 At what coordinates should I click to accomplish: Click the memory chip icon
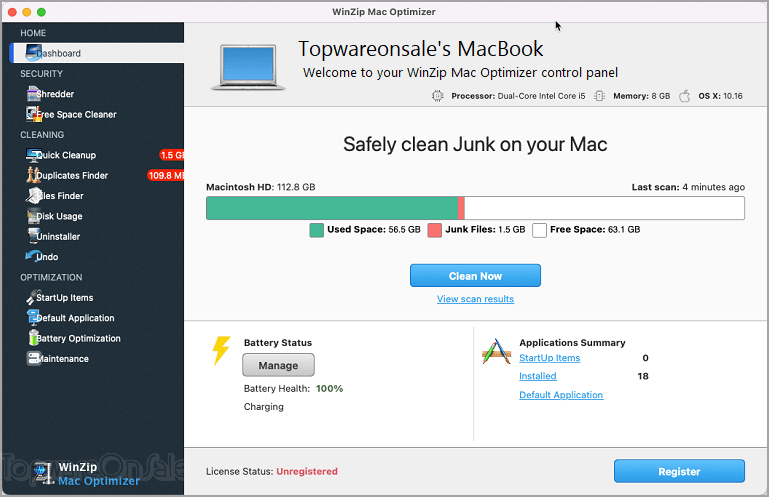click(x=599, y=96)
